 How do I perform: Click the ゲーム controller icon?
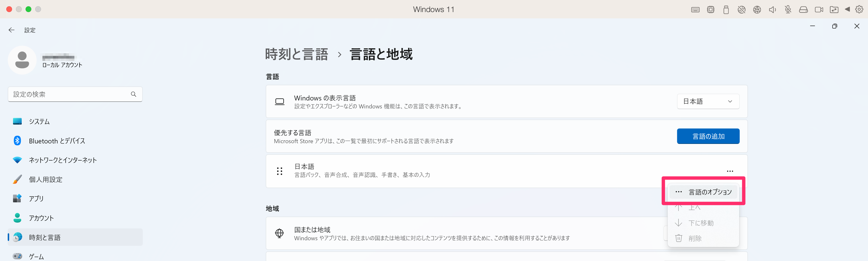tap(17, 256)
